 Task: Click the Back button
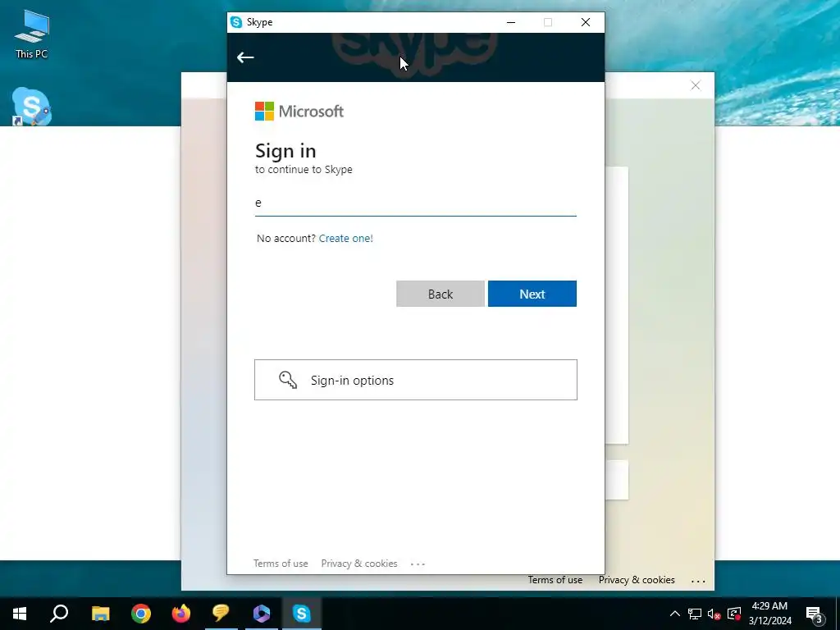coord(441,294)
